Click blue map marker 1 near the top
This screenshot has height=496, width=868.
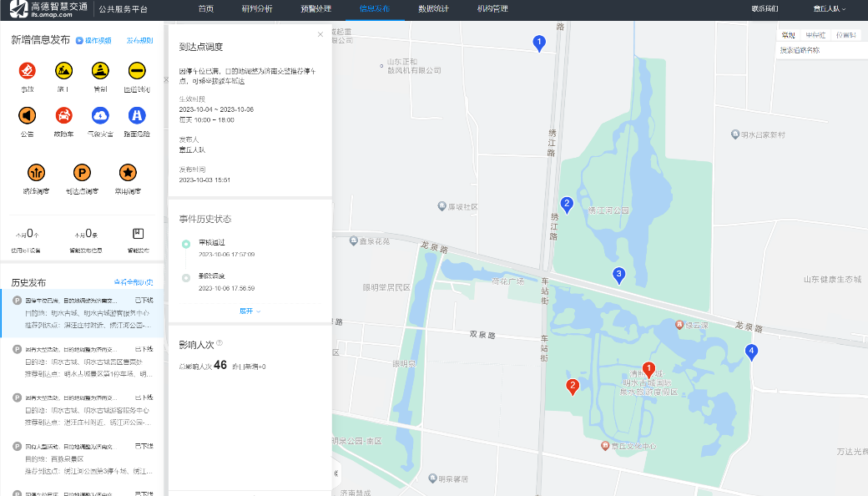click(538, 43)
